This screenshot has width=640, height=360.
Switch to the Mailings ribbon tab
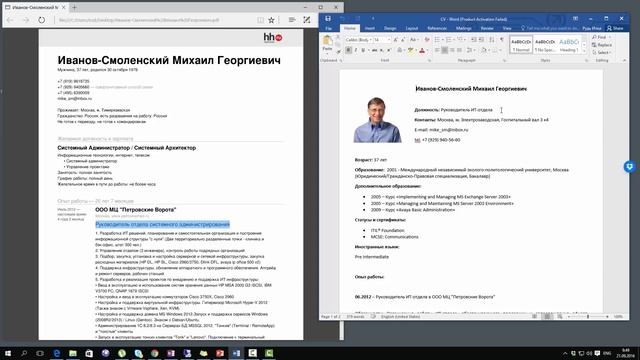point(463,29)
